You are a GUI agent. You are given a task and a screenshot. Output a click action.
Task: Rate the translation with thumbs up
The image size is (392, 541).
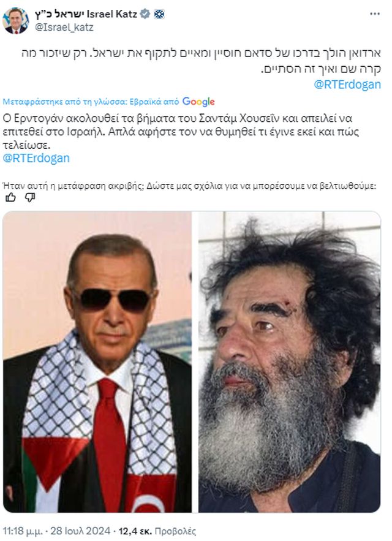click(10, 197)
